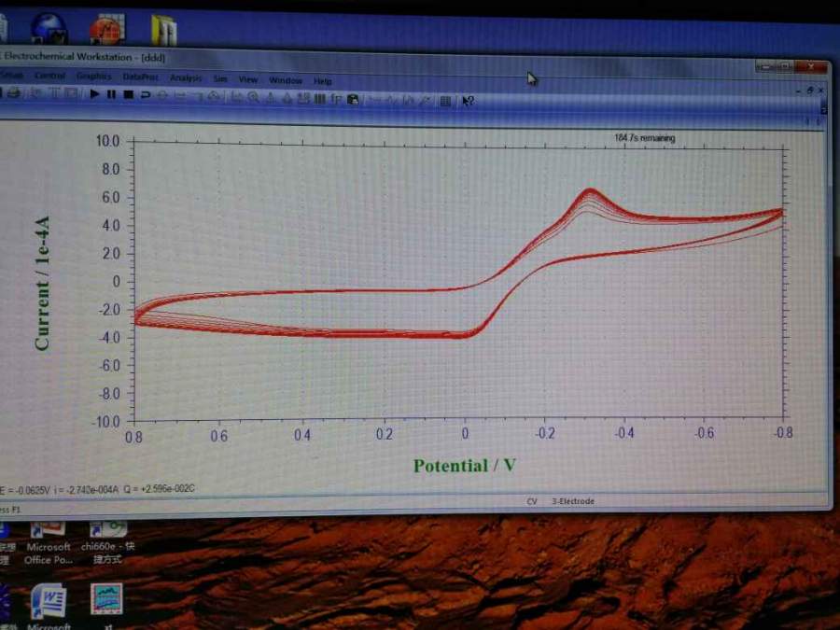Click the Potential / V axis title
Screen dimensions: 840x630
(x=465, y=466)
